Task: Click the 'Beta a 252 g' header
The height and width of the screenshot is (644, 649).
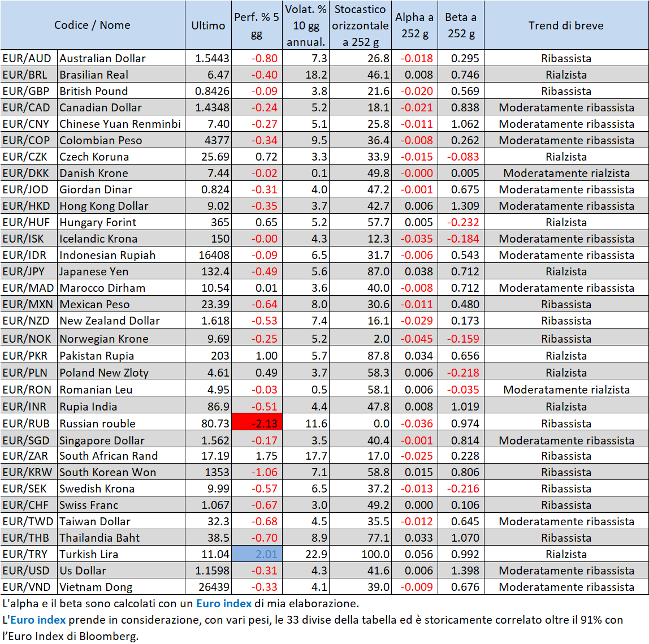Action: tap(461, 25)
